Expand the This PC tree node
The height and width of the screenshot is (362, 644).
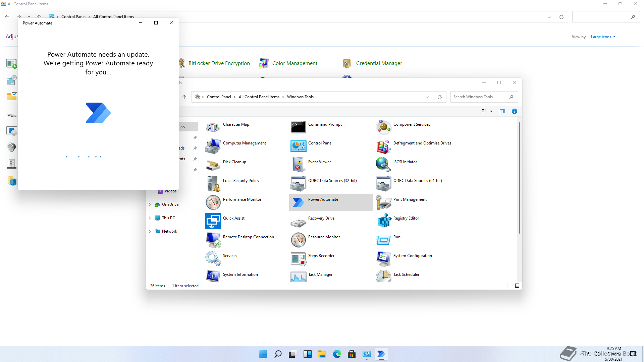(x=150, y=218)
